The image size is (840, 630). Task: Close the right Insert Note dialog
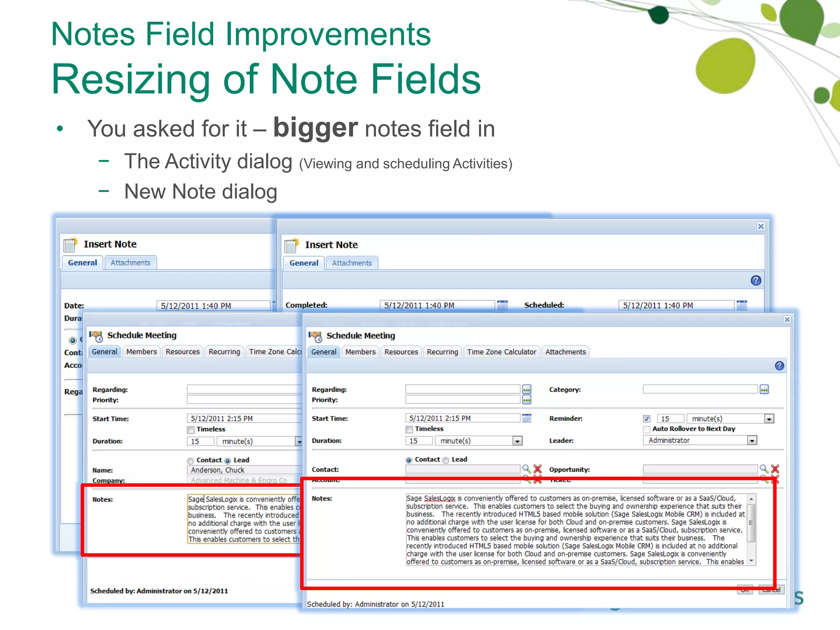pyautogui.click(x=761, y=226)
